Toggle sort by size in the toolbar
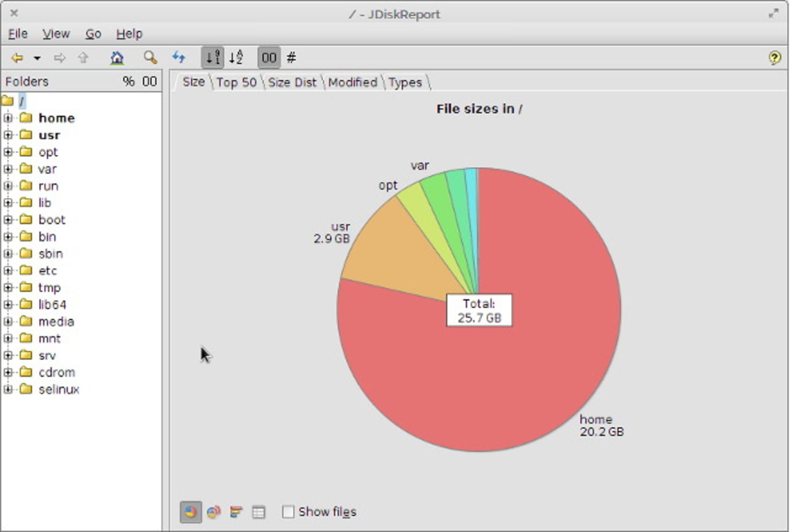The width and height of the screenshot is (801, 532). (x=213, y=58)
